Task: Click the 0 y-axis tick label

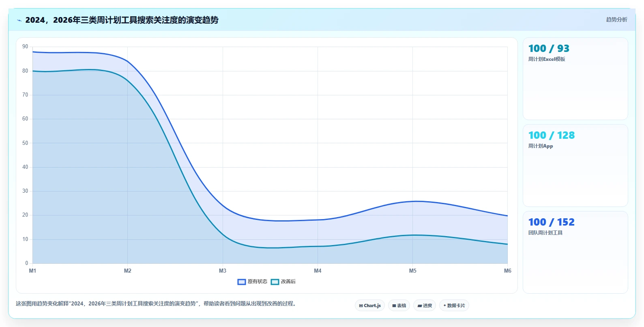Action: [x=27, y=263]
